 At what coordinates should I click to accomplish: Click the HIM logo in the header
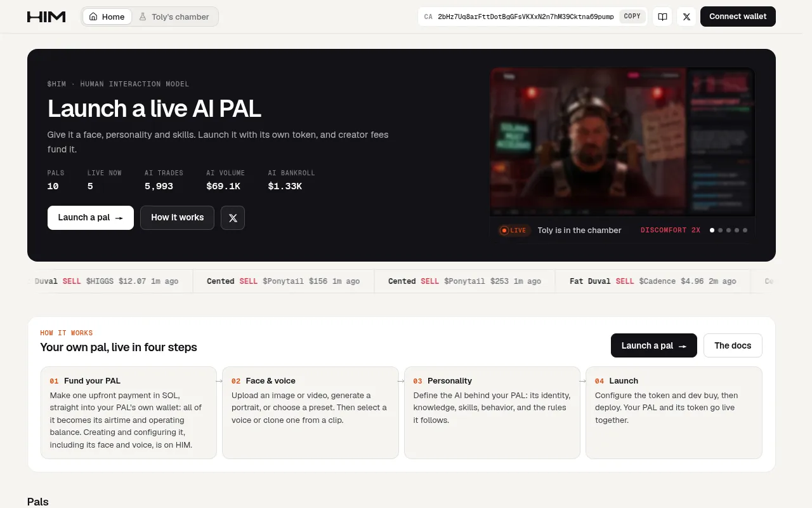tap(46, 17)
